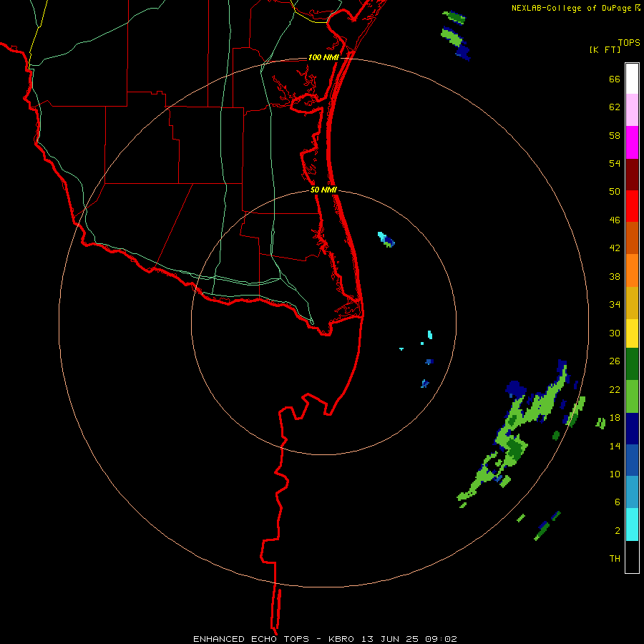Screen dimensions: 644x644
Task: Click the 38 legend value
Action: (615, 276)
